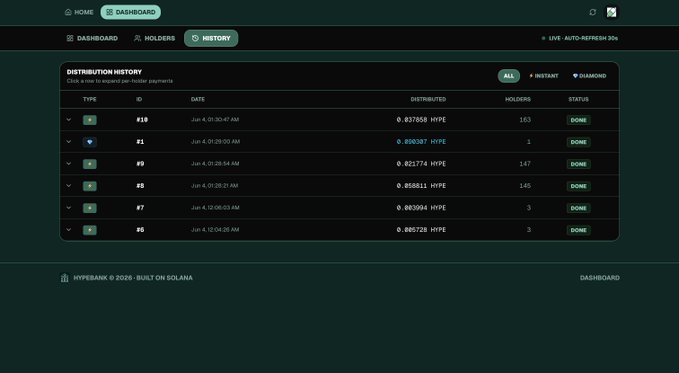Click Done status badge for #9
The height and width of the screenshot is (373, 679).
tap(579, 164)
